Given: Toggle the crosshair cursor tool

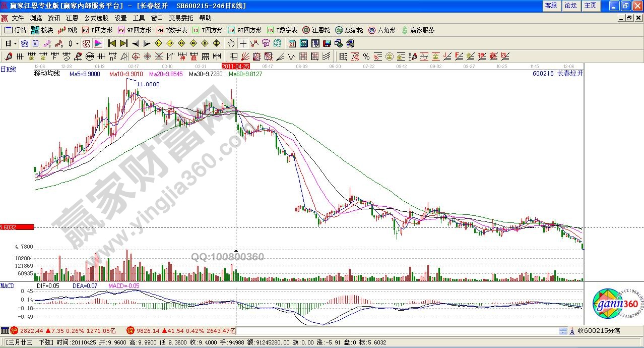Looking at the screenshot, I should click(243, 43).
